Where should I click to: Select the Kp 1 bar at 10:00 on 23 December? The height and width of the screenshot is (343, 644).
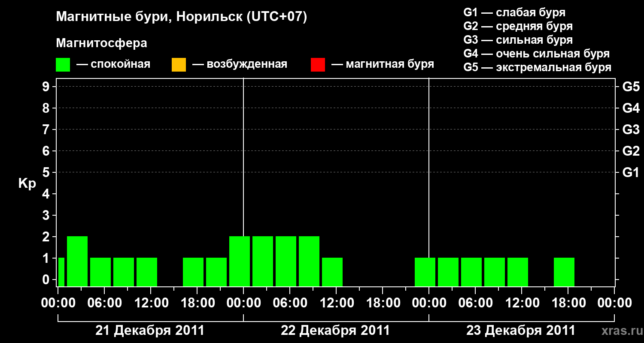pyautogui.click(x=518, y=272)
